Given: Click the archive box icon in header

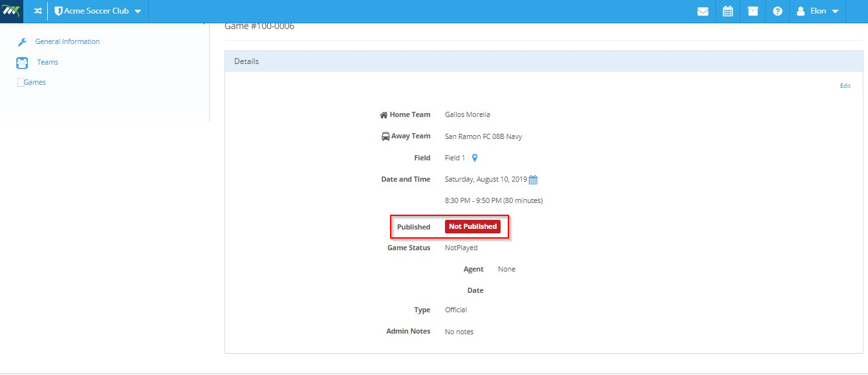Looking at the screenshot, I should click(x=753, y=11).
